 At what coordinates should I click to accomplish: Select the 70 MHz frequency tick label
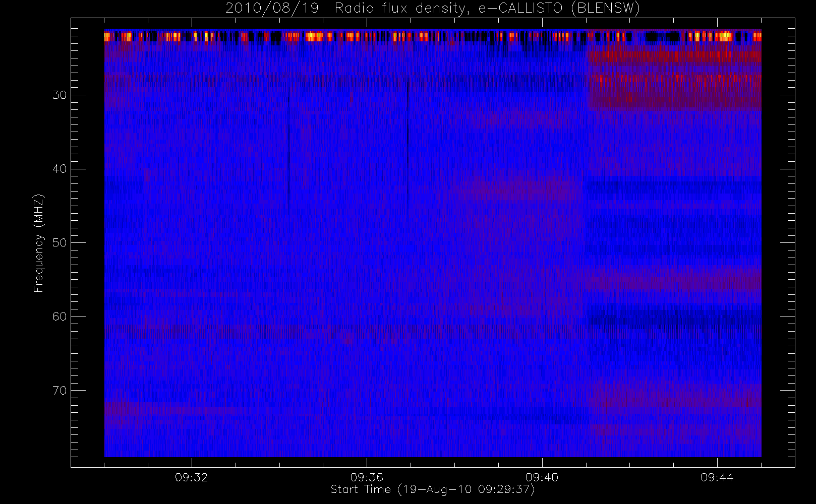tap(60, 390)
